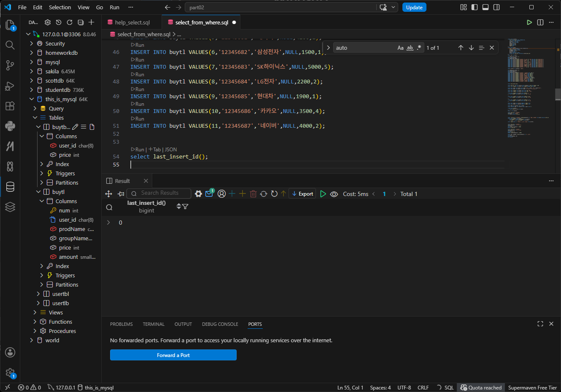Click the editor vertical scrollbar
The height and width of the screenshot is (392, 561).
pos(558,94)
